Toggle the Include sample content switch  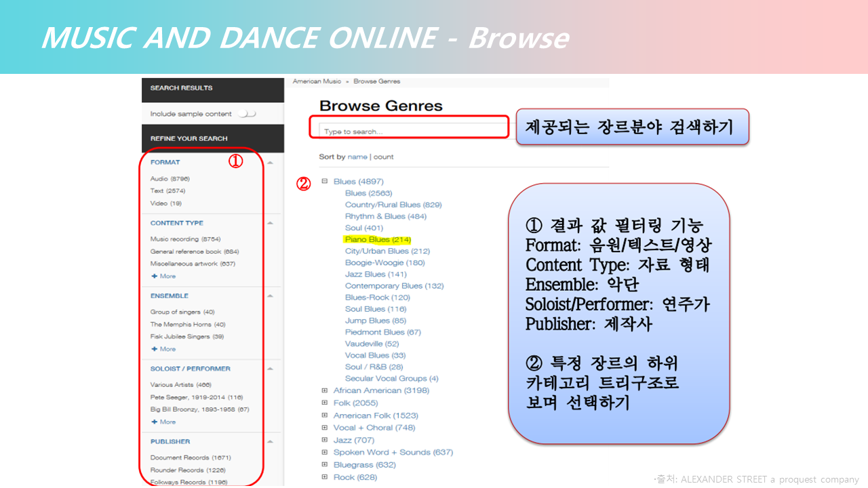247,114
